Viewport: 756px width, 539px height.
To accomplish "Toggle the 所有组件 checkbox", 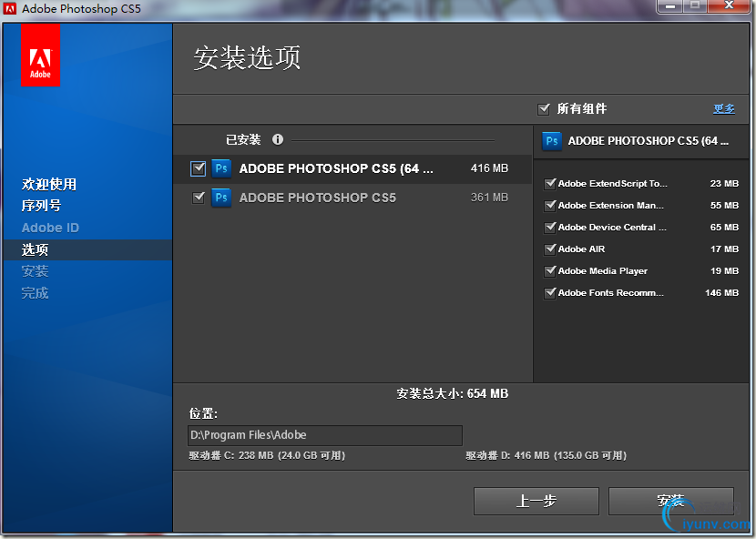I will point(544,109).
